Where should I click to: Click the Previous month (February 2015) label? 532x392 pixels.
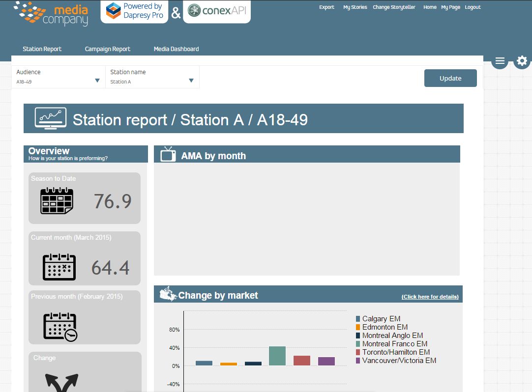(x=77, y=296)
